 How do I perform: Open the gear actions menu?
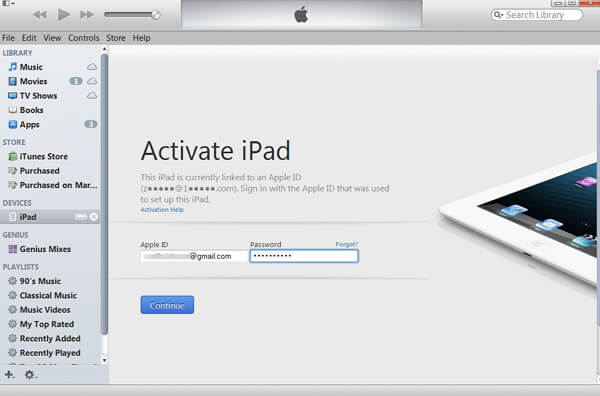pos(30,375)
